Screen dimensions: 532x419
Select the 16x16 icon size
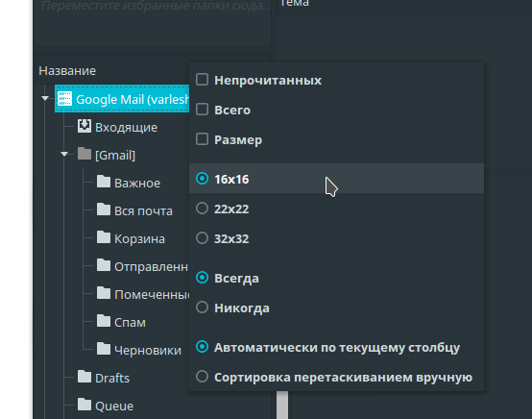click(x=203, y=179)
